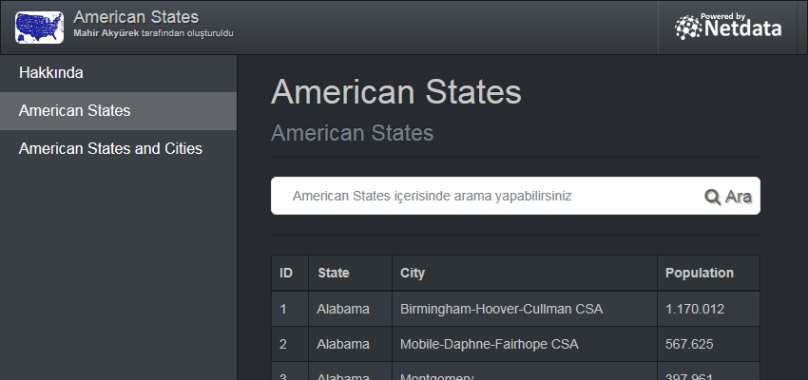
Task: Click the large American States page heading
Action: pos(396,92)
